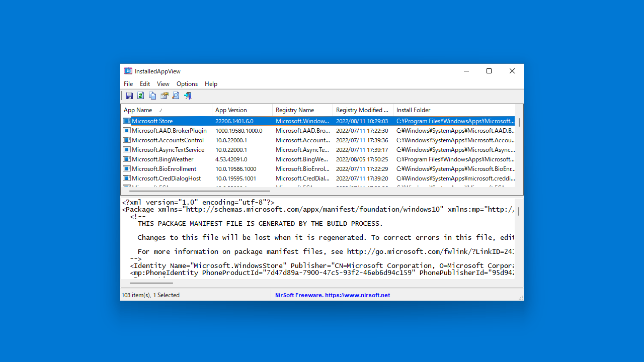
Task: Click the icon beside Microsoft.AAD.BrokerPlugin
Action: [x=127, y=131]
